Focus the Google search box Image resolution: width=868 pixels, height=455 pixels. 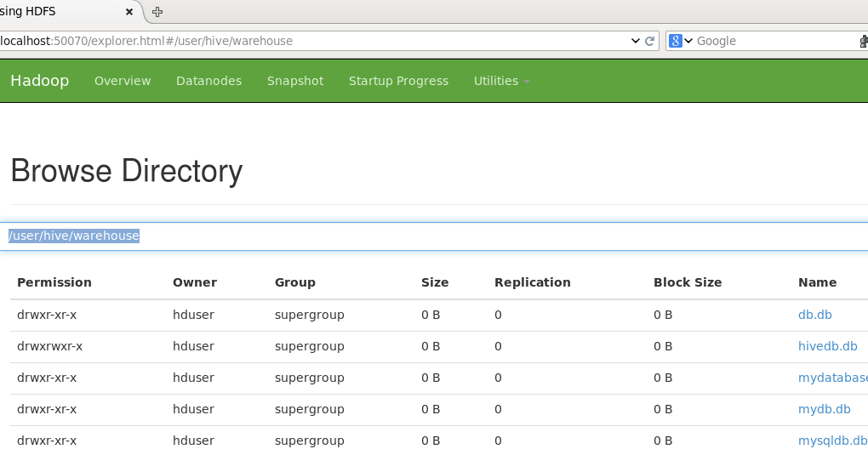[775, 41]
